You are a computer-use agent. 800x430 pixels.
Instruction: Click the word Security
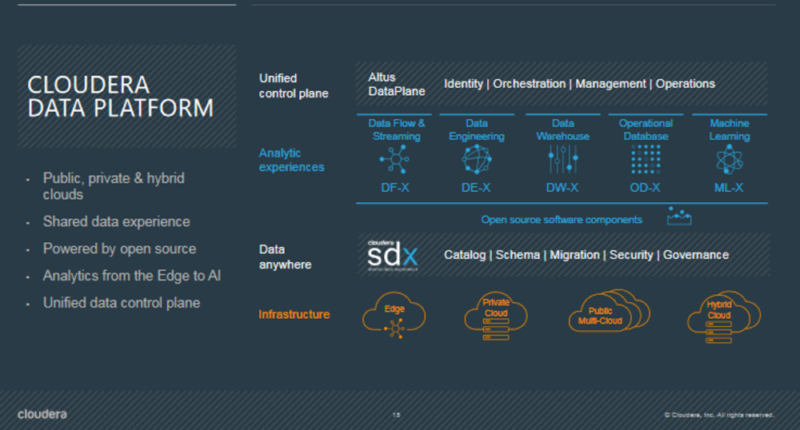[x=631, y=255]
